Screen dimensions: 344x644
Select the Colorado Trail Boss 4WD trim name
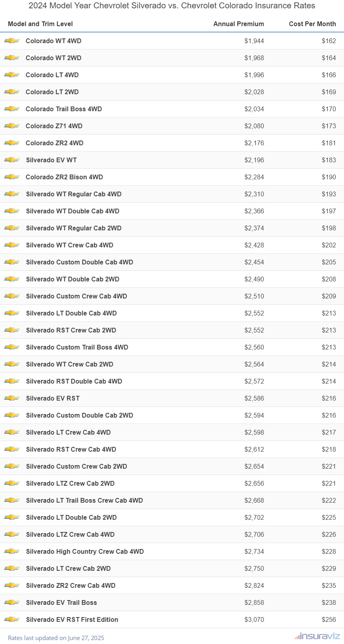64,109
